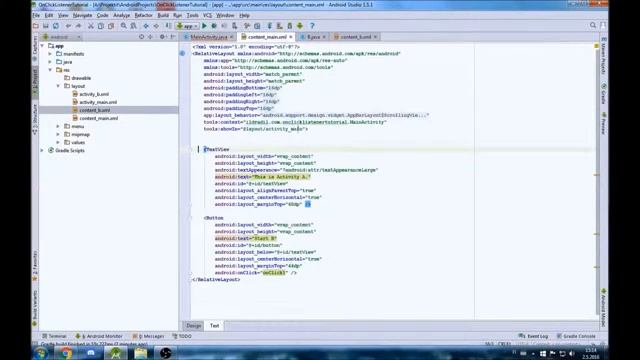Viewport: 640px width, 360px height.
Task: Expand the java folder
Action: [50, 62]
